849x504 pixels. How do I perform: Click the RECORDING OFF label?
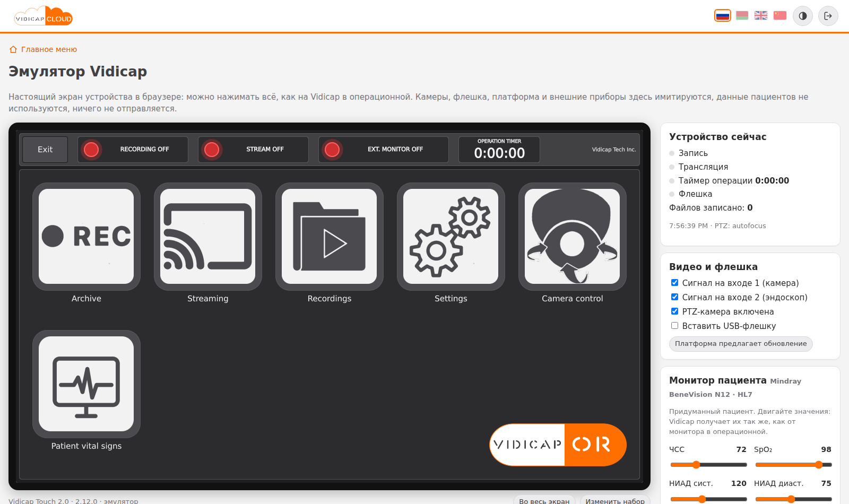tap(144, 150)
